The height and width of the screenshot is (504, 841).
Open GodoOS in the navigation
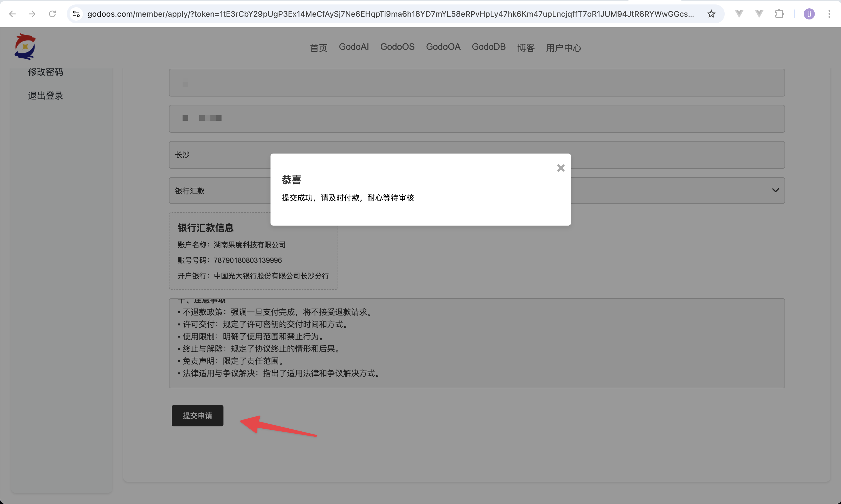coord(397,47)
